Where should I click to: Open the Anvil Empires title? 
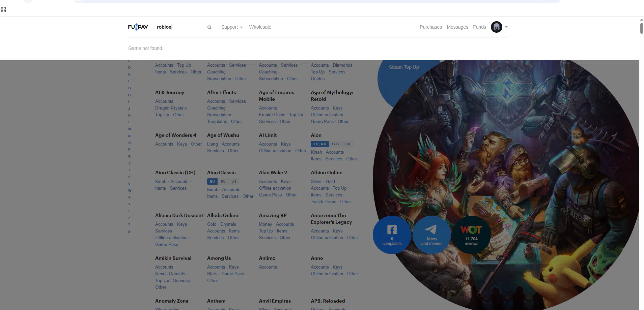click(x=275, y=301)
